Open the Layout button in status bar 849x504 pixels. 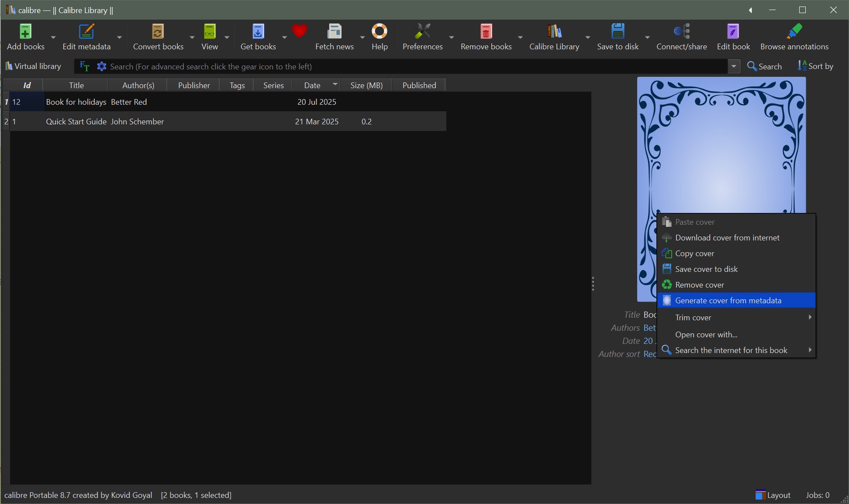coord(773,495)
